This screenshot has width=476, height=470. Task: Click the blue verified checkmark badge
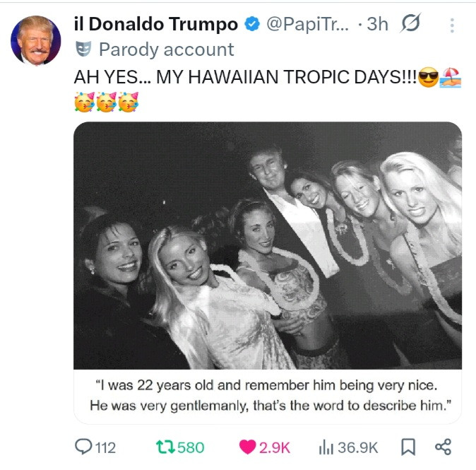click(252, 25)
